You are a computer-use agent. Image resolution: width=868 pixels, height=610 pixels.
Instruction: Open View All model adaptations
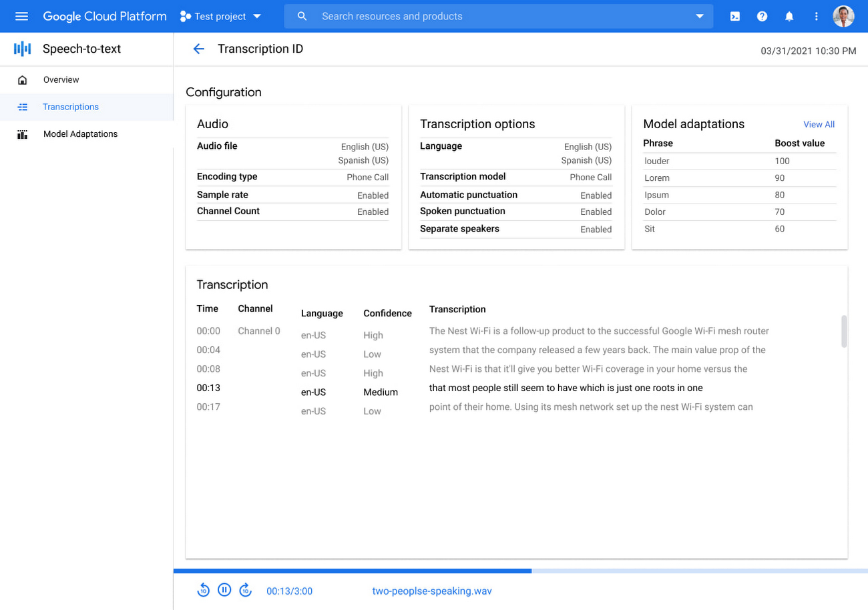(x=819, y=124)
